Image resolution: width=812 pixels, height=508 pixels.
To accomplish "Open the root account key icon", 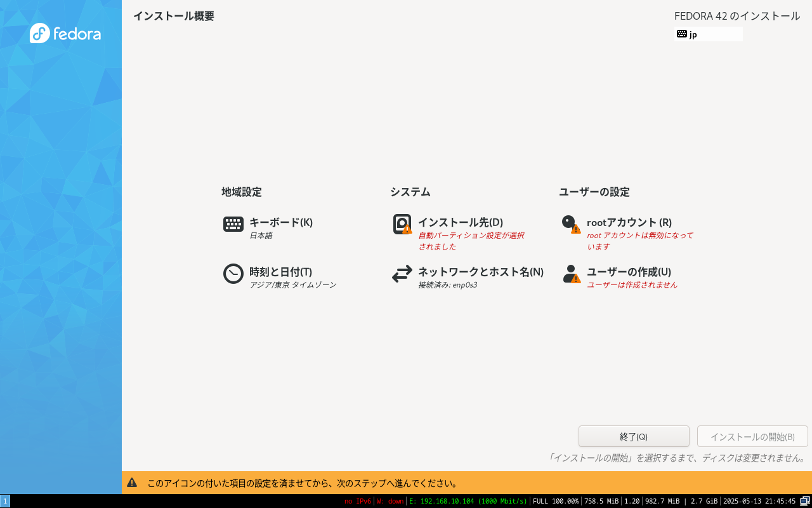I will pos(571,224).
